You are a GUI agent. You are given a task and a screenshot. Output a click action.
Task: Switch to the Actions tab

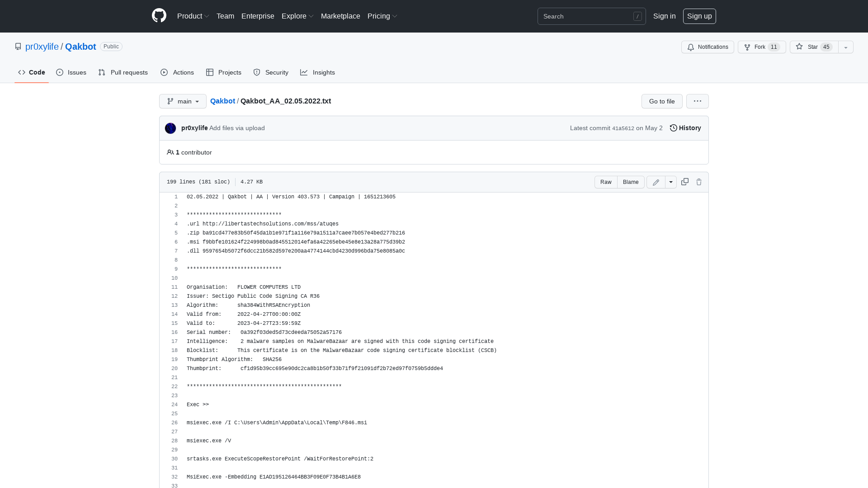pos(177,72)
